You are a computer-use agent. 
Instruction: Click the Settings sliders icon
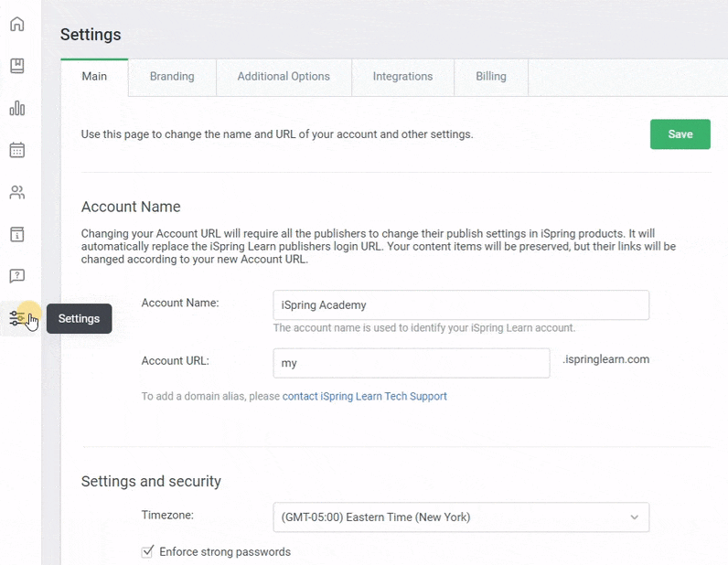point(17,318)
